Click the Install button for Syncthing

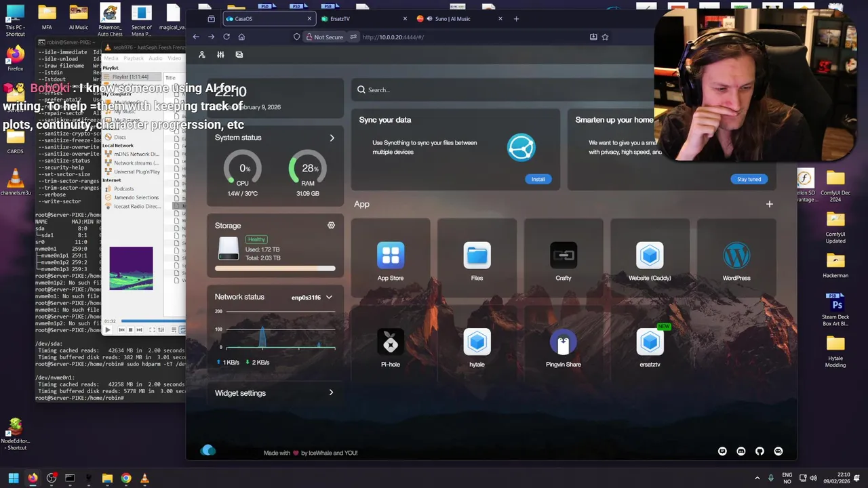tap(538, 179)
